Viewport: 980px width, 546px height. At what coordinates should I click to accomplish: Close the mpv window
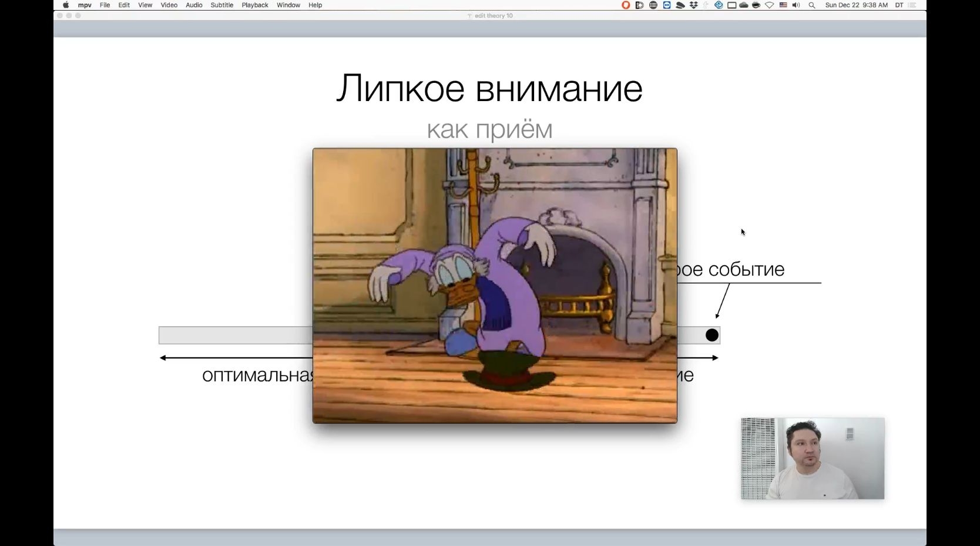coord(59,16)
